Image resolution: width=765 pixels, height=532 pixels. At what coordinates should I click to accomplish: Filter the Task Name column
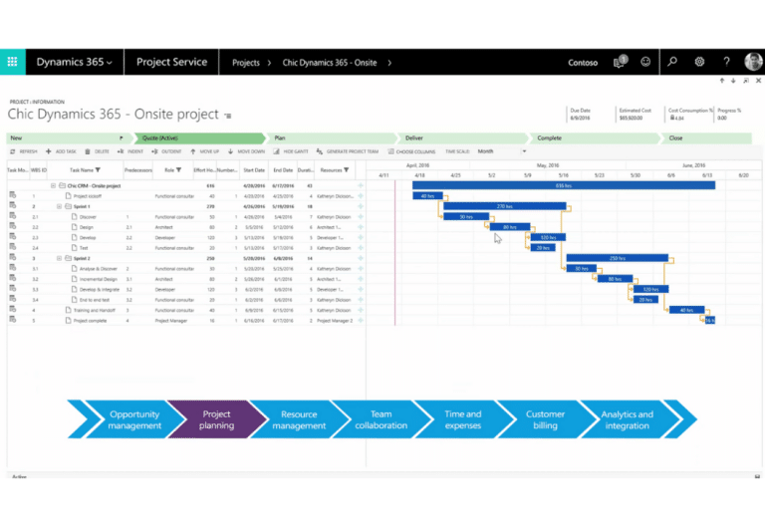point(98,169)
